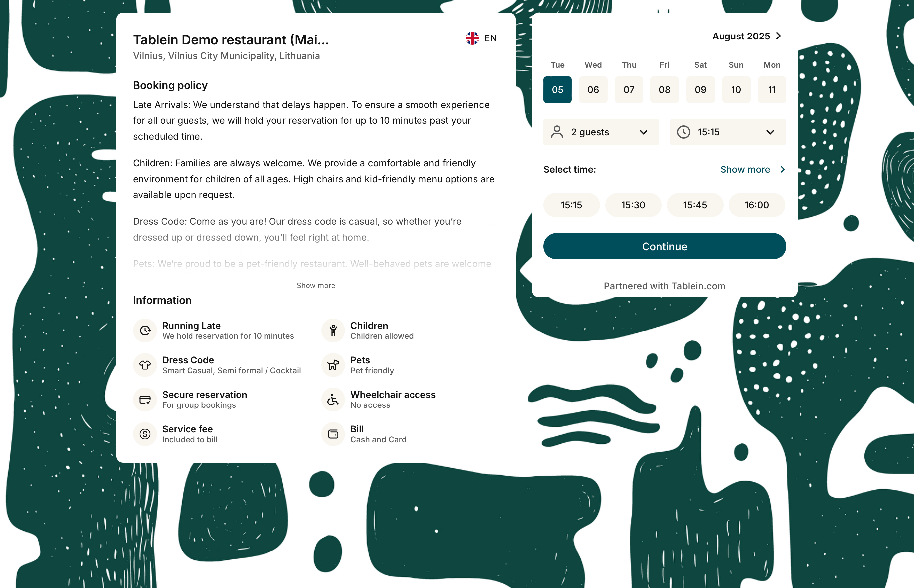914x588 pixels.
Task: Click the Secure reservation card icon
Action: pyautogui.click(x=145, y=400)
